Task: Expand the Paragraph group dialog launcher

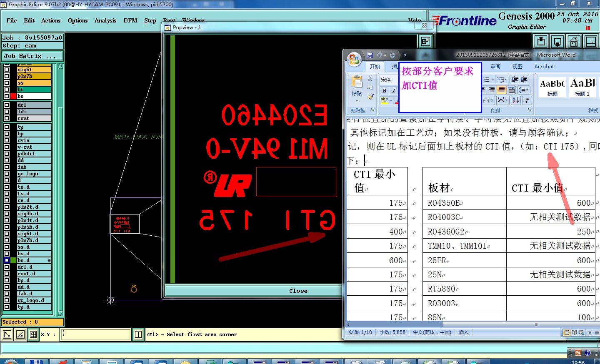Action: click(x=530, y=110)
